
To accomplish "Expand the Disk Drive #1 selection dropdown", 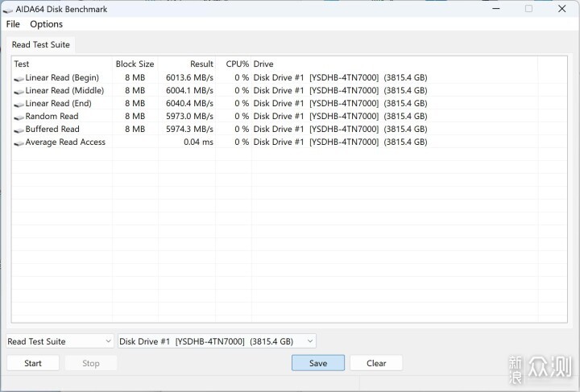I will [x=217, y=341].
